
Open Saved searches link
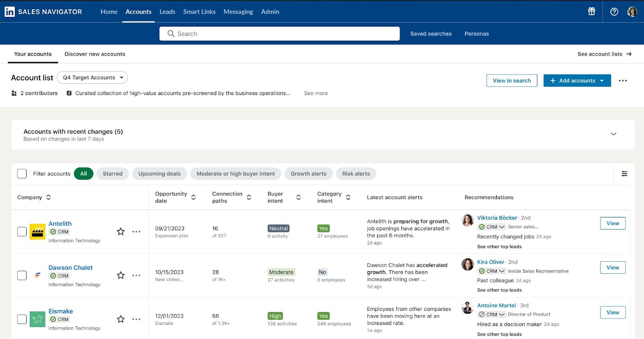431,34
